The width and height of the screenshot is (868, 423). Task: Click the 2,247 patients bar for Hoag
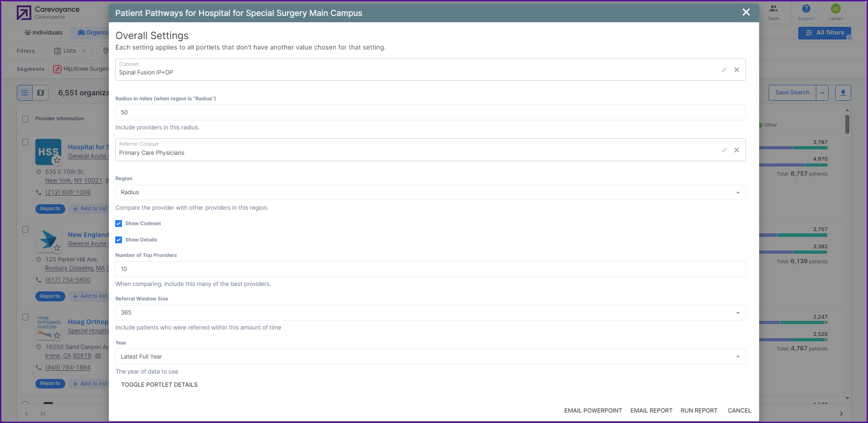tap(793, 323)
